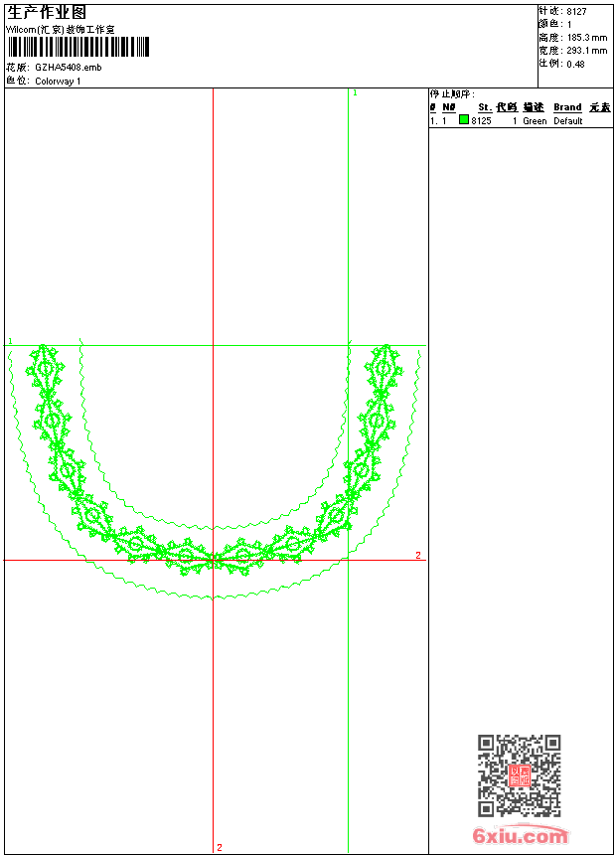Click the barcode under the Wilcom title
The image size is (616, 855).
(77, 48)
